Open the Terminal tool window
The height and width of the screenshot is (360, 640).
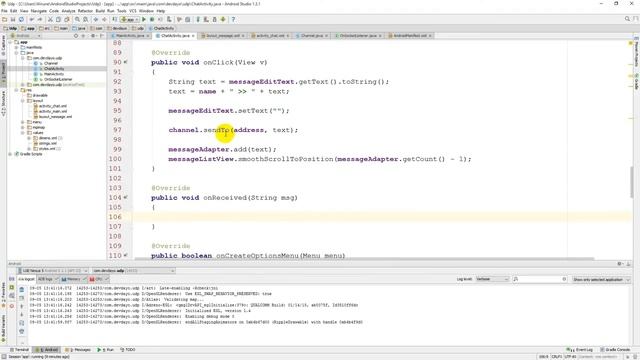[19, 350]
